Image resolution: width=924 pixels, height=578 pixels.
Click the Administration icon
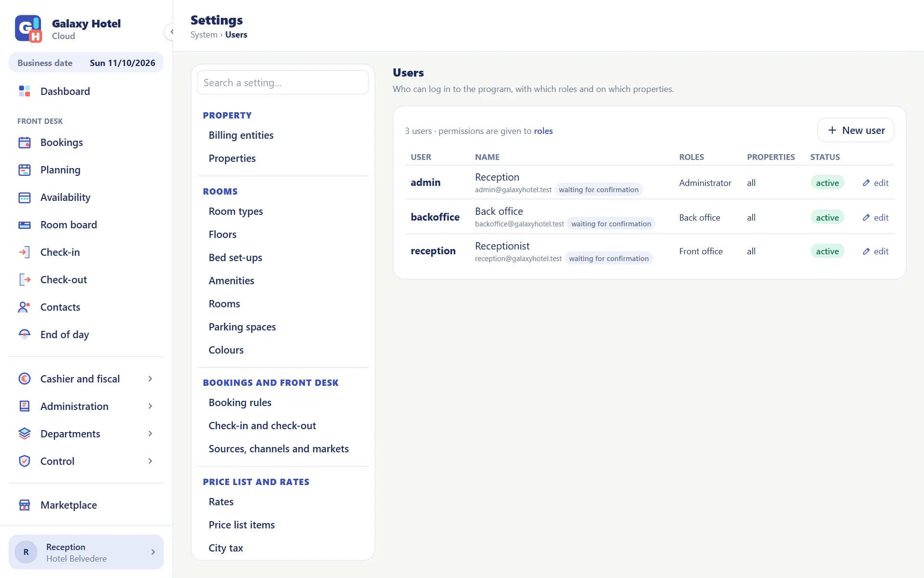pos(25,407)
